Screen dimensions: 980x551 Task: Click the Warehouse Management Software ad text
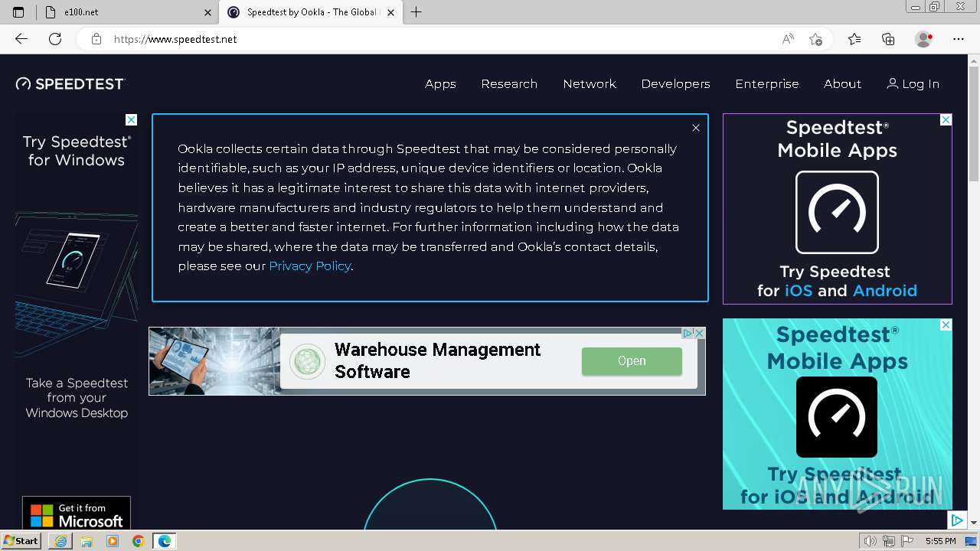click(437, 360)
